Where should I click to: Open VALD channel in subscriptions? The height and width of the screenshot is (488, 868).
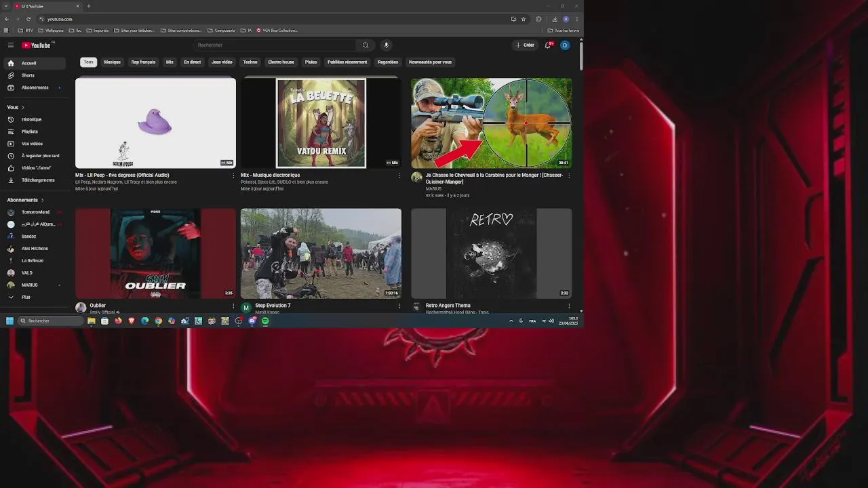(36, 273)
